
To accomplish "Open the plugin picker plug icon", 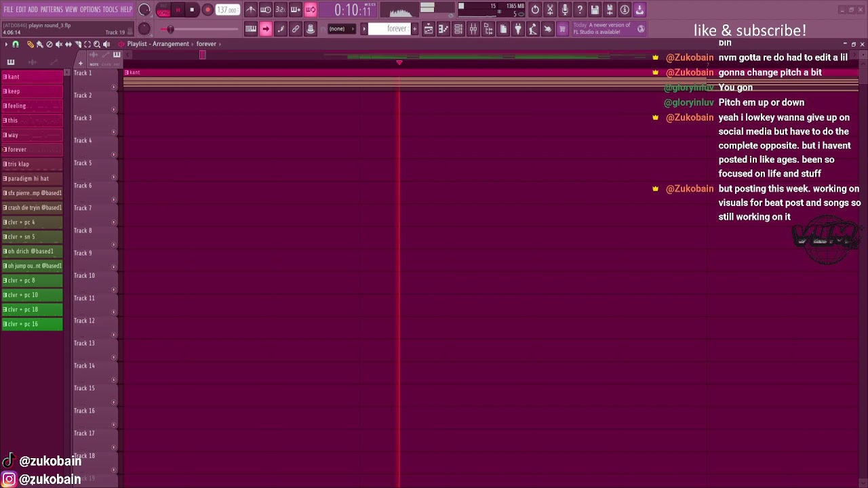I will coord(518,28).
